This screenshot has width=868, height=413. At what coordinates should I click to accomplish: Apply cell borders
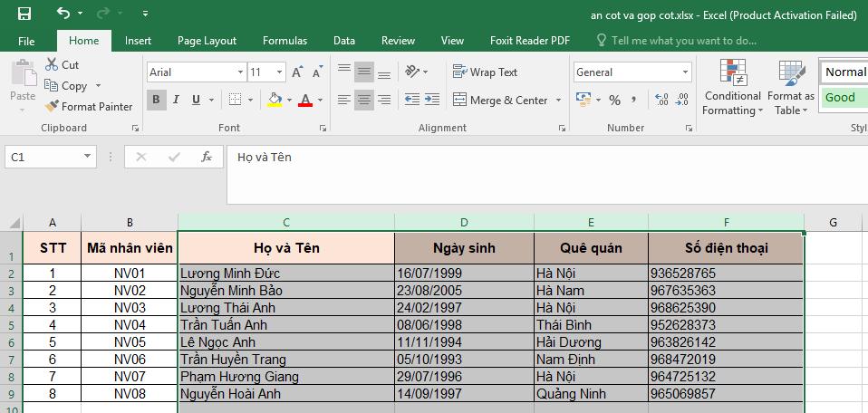(x=235, y=101)
